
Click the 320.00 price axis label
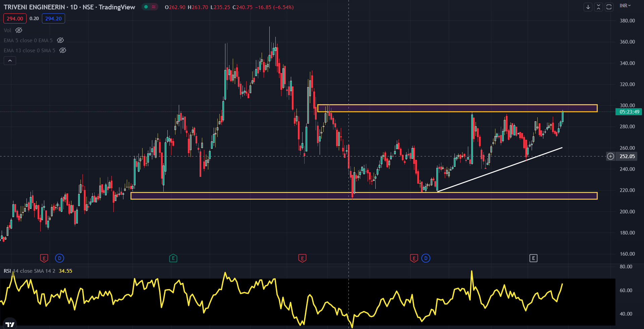(627, 84)
